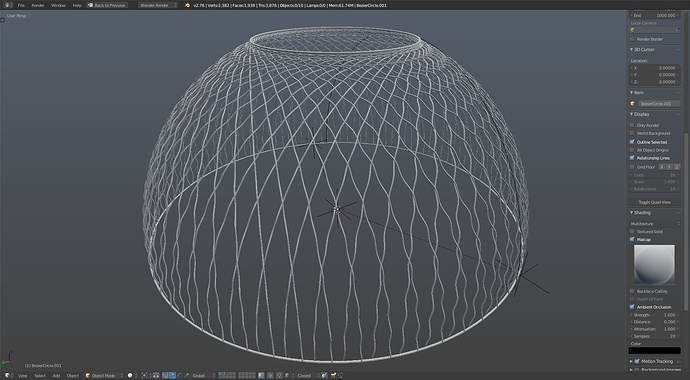Open the viewport shading sphere selector
The image size is (690, 380).
click(x=130, y=375)
